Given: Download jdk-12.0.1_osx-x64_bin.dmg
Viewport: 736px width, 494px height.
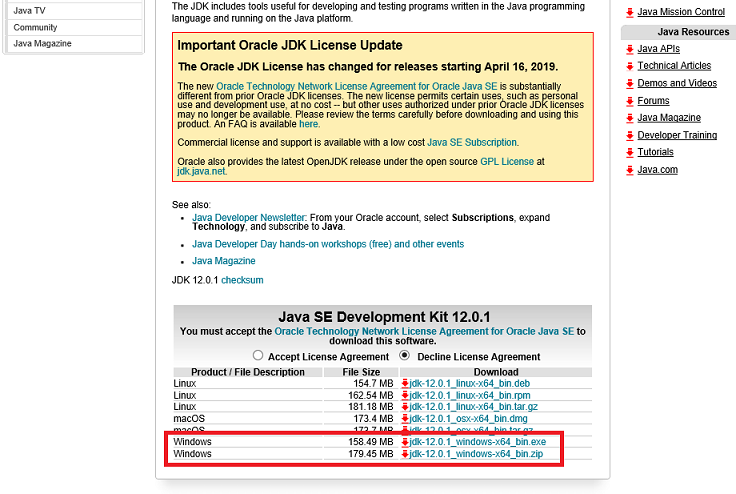Looking at the screenshot, I should click(x=468, y=418).
